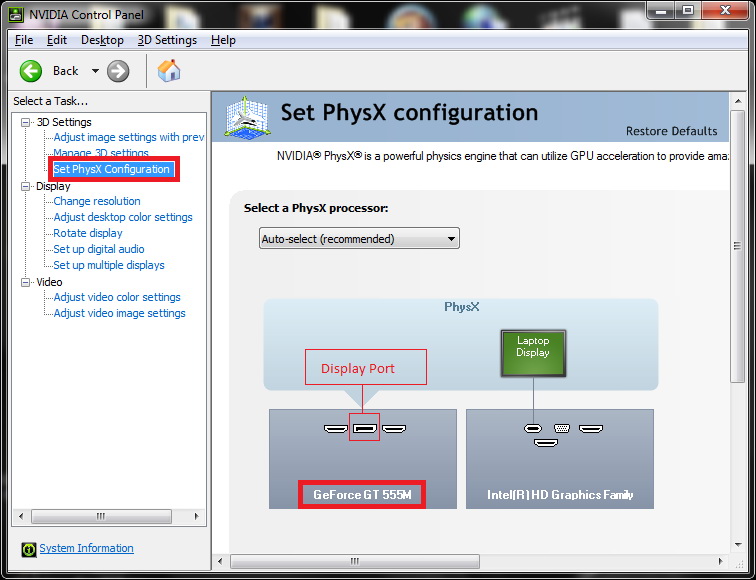Open the Back history dropdown arrow

95,71
